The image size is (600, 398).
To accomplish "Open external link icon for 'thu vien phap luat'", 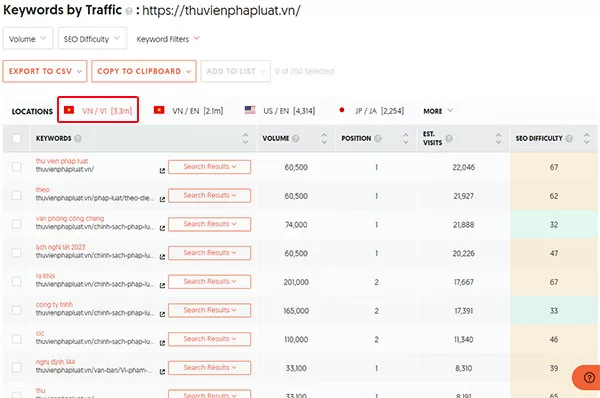I will pyautogui.click(x=162, y=171).
